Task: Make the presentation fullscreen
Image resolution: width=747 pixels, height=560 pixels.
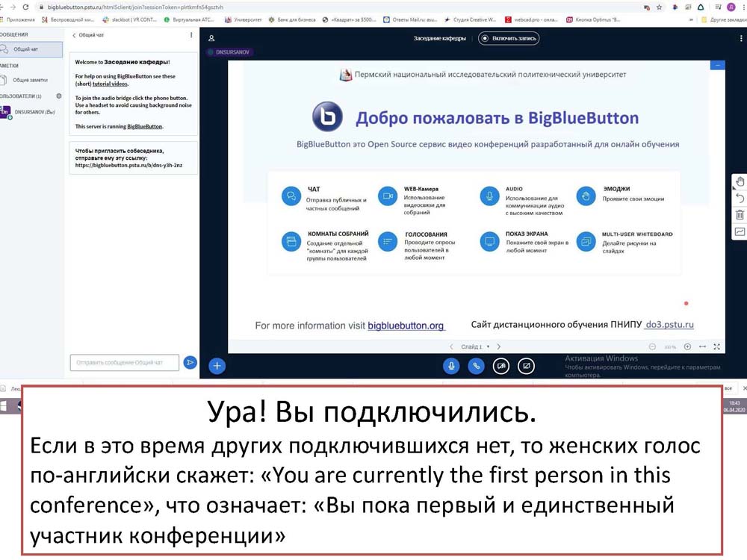Action: 717,346
